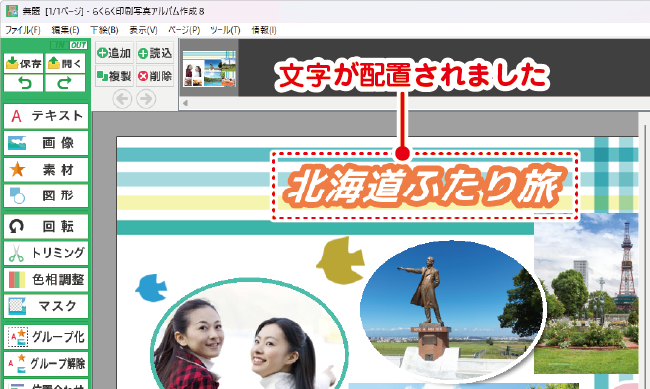This screenshot has height=389, width=650.
Task: Open the 編集(E) menu
Action: click(x=65, y=30)
